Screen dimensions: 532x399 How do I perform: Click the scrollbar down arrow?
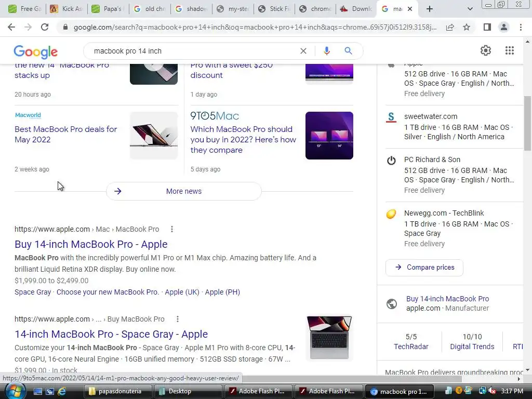[527, 370]
